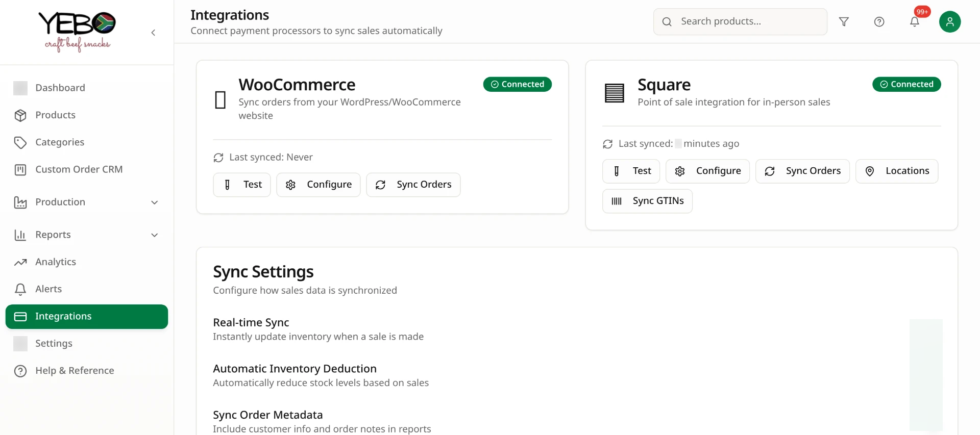Click the 'Real-time Sync' label
This screenshot has height=435, width=980.
point(251,323)
